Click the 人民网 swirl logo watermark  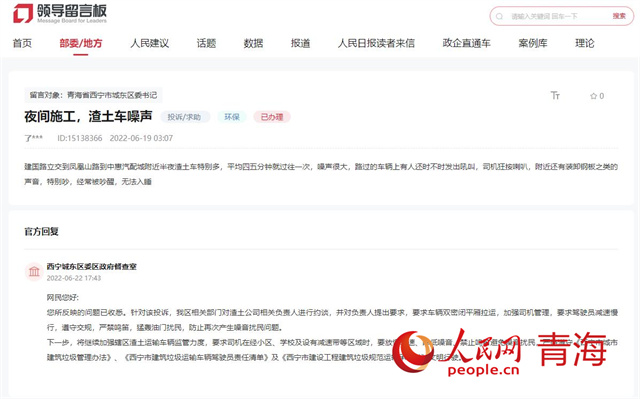(x=412, y=352)
